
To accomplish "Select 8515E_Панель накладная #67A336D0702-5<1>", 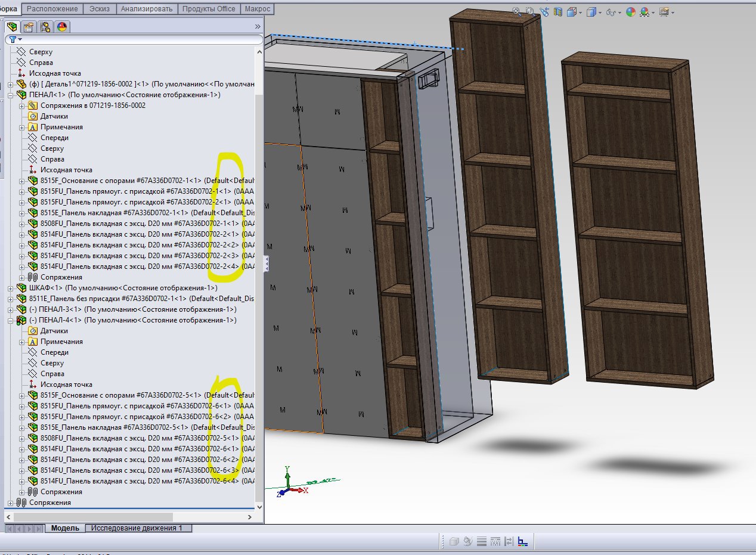I will [147, 427].
